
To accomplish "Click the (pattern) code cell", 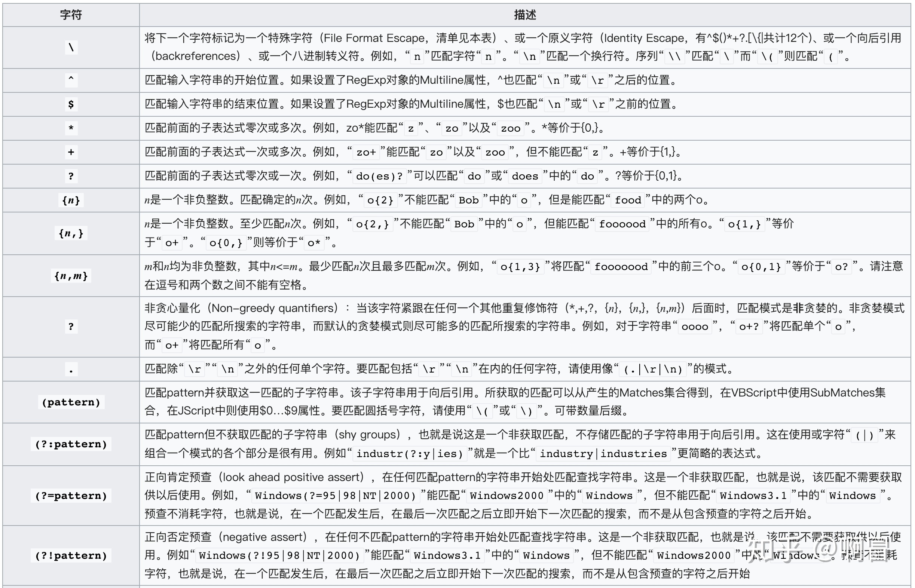I will (71, 402).
